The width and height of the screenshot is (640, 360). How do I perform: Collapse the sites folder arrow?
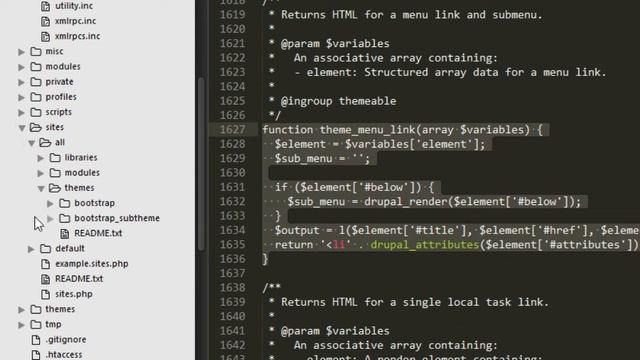coord(22,128)
